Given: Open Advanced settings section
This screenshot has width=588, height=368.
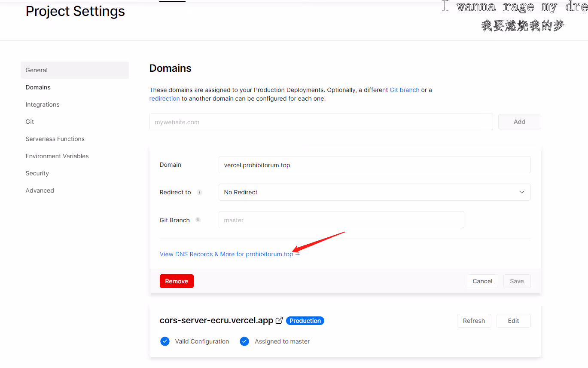Looking at the screenshot, I should point(40,190).
